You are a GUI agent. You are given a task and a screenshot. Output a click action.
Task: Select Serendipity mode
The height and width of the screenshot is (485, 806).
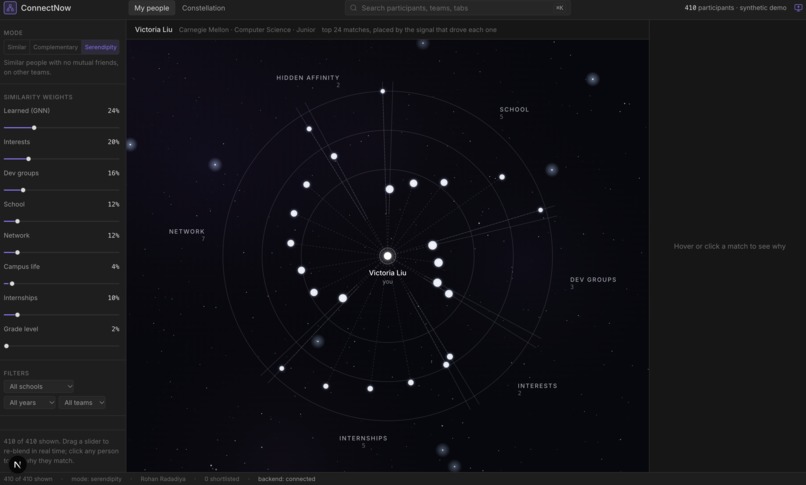click(101, 47)
